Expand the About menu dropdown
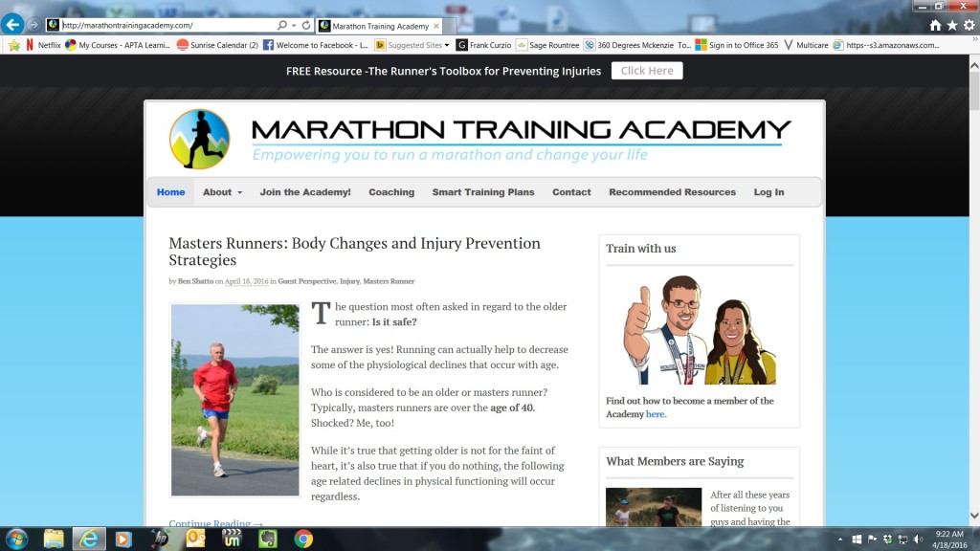Viewport: 980px width, 551px height. 240,192
